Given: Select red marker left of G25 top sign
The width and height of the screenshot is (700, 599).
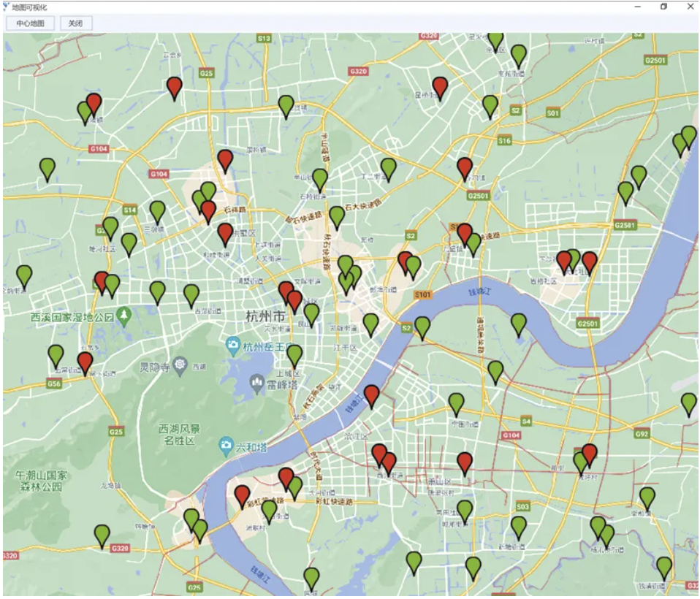Looking at the screenshot, I should 174,88.
